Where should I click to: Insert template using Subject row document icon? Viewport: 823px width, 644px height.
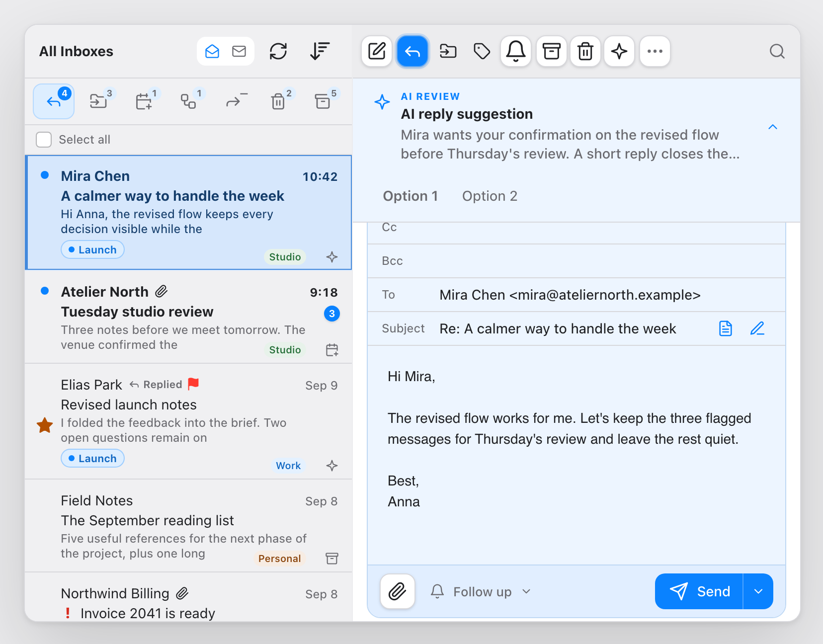pyautogui.click(x=726, y=328)
